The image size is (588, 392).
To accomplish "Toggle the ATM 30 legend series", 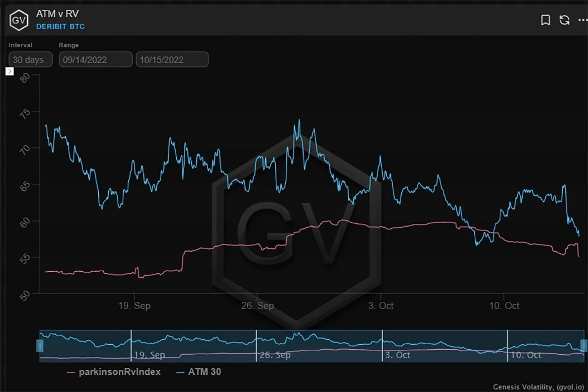I will pos(199,372).
